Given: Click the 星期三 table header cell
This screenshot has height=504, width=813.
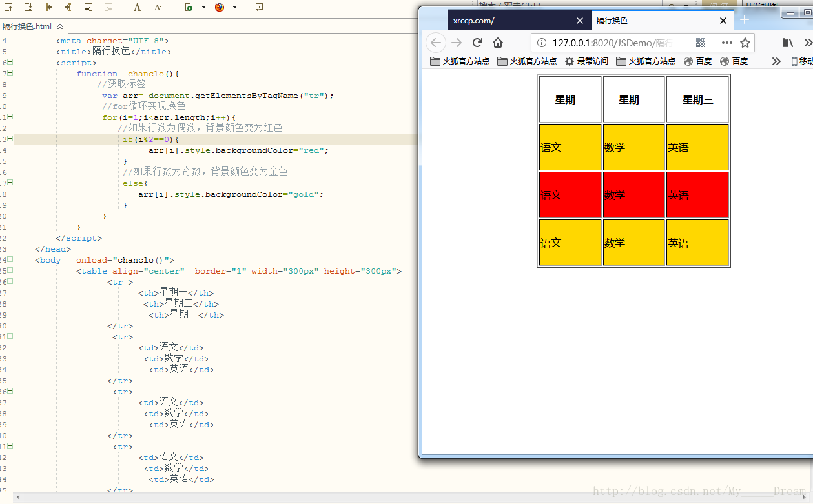Looking at the screenshot, I should coord(697,99).
